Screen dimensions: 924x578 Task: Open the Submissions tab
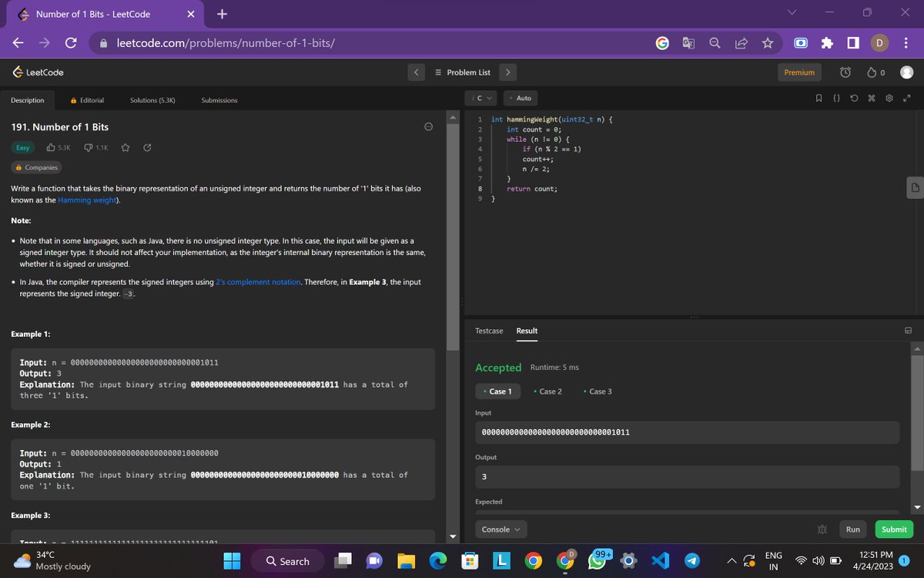point(219,100)
